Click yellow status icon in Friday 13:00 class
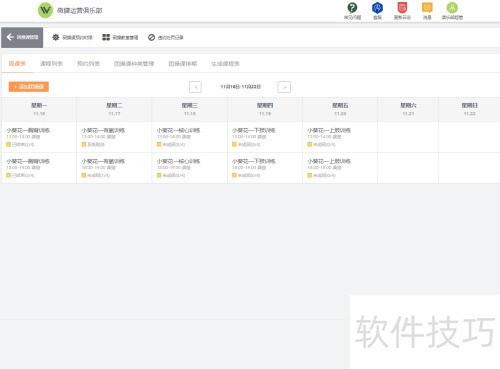Screen dimensions: 500x369 309,144
